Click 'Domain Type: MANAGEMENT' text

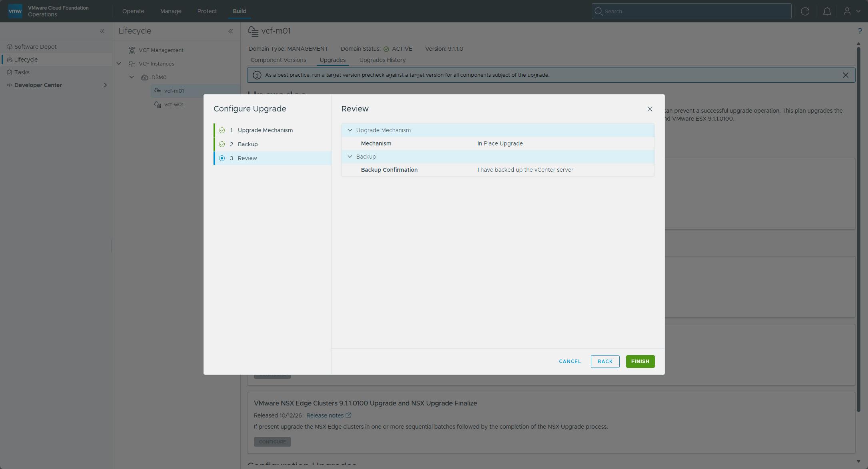coord(288,49)
